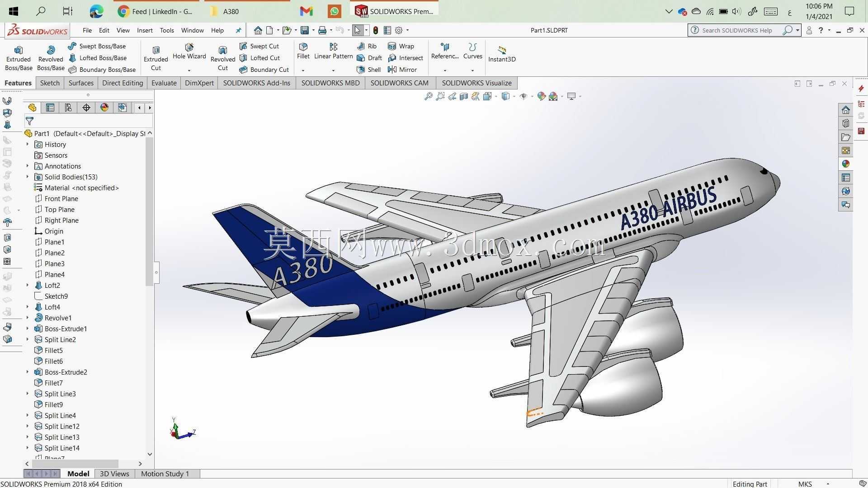
Task: Open the Hole Wizard tool
Action: coord(189,52)
